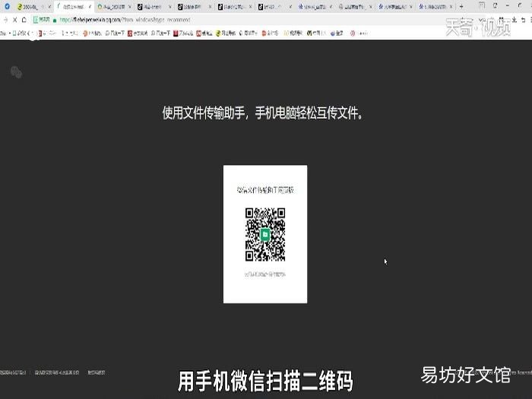Open the downloads arrow icon

515,20
